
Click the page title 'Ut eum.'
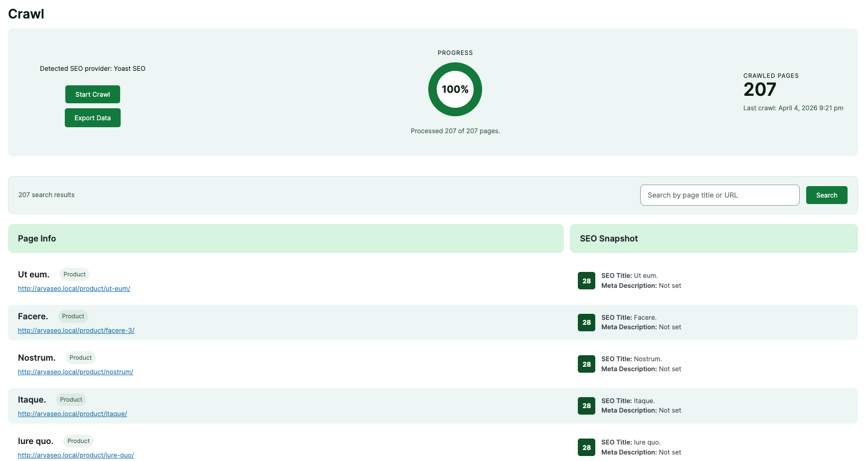(34, 274)
